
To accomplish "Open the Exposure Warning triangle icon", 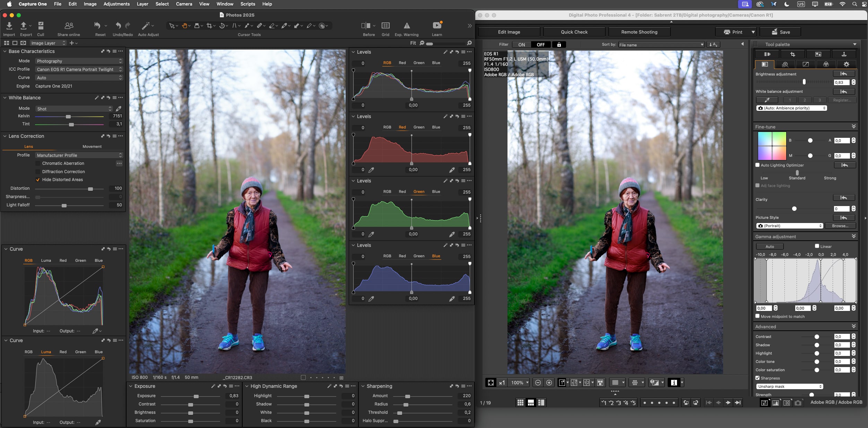I will pos(407,26).
